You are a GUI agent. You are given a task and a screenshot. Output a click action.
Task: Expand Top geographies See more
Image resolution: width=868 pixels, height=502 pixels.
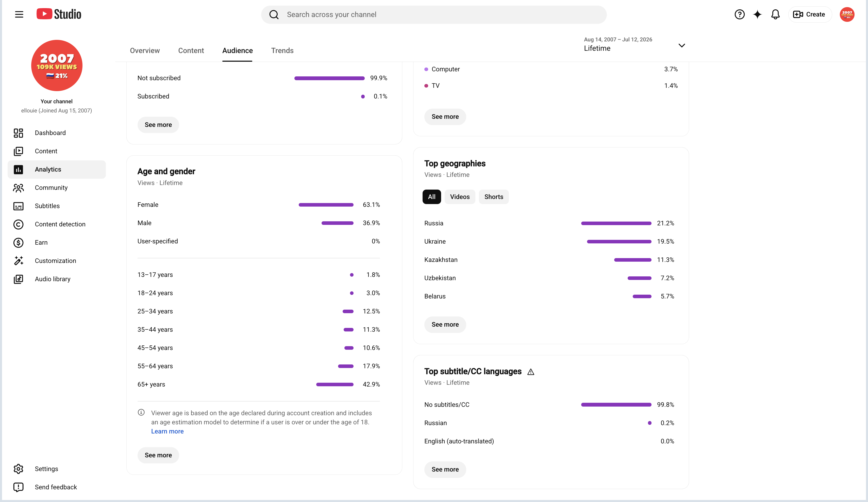[445, 325]
